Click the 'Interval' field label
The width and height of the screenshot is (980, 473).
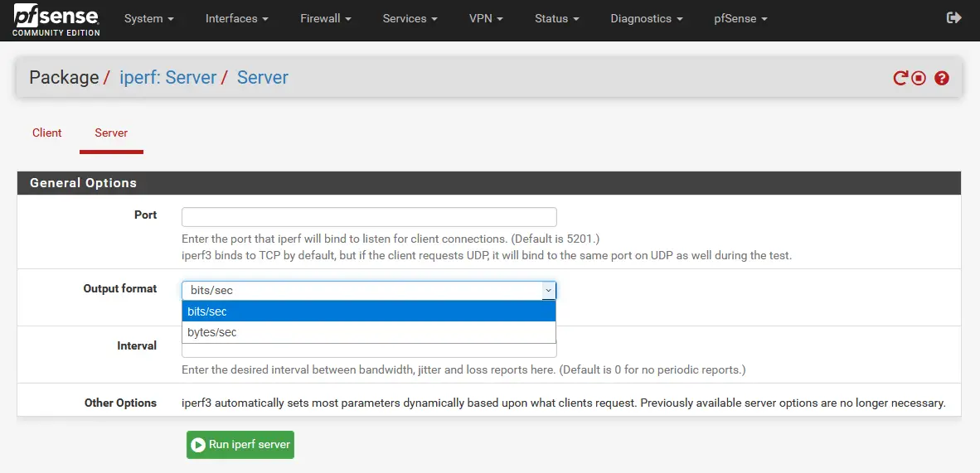point(137,345)
